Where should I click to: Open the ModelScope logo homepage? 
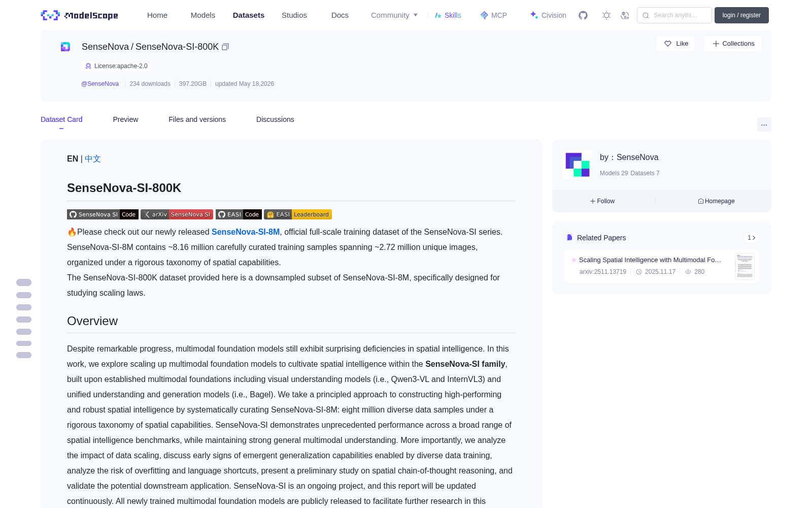tap(79, 15)
